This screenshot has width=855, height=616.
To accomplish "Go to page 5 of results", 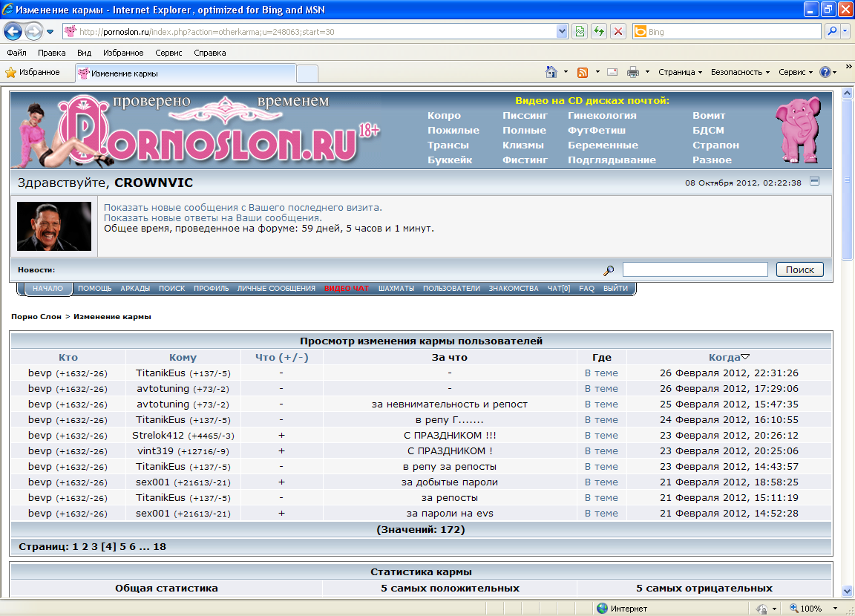I will [121, 546].
